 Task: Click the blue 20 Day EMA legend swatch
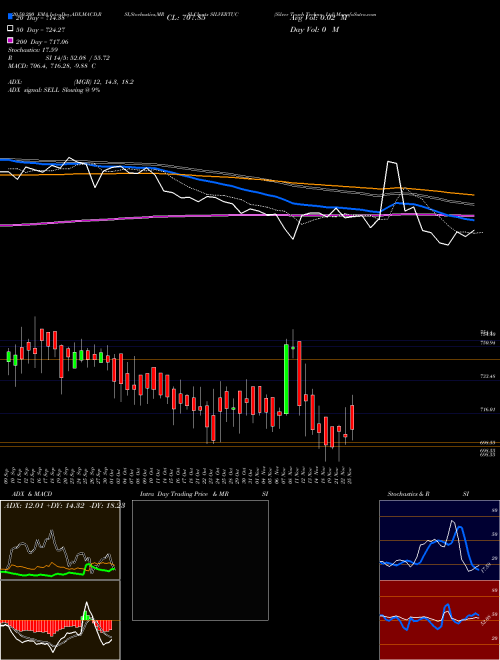pyautogui.click(x=11, y=17)
